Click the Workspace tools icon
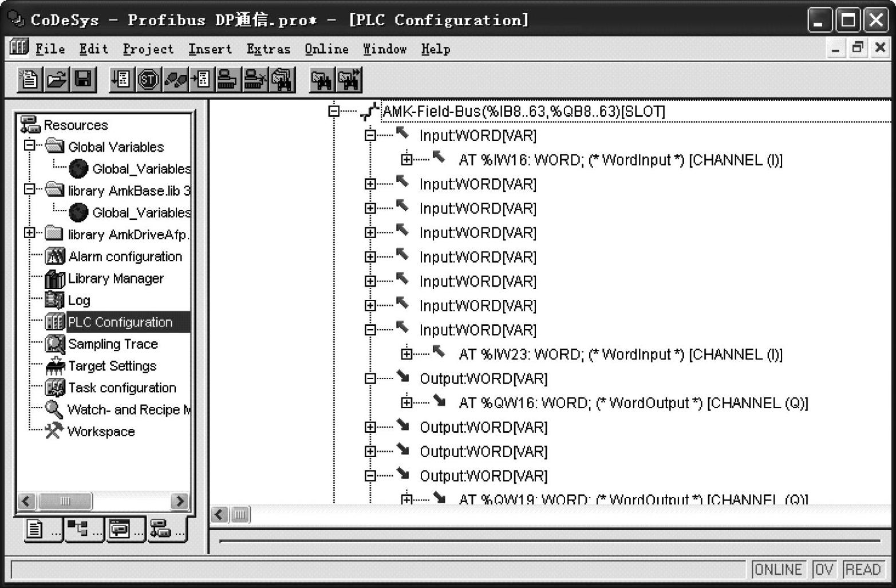 point(54,431)
